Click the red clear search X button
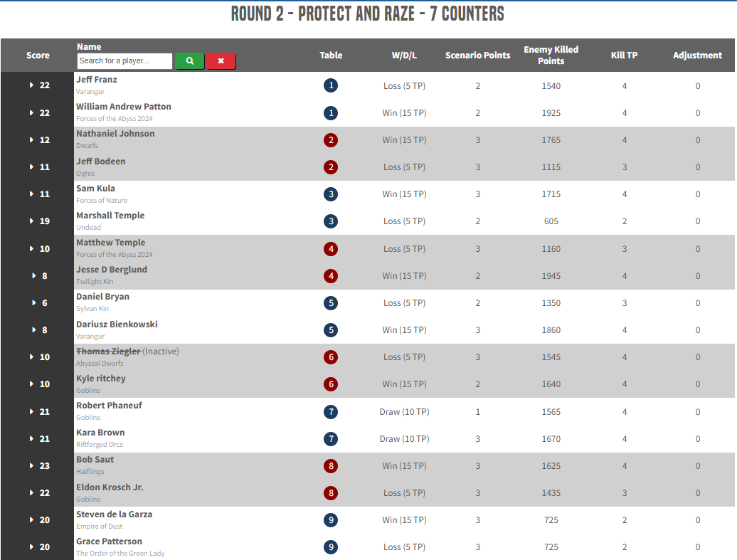737x560 pixels. click(221, 61)
